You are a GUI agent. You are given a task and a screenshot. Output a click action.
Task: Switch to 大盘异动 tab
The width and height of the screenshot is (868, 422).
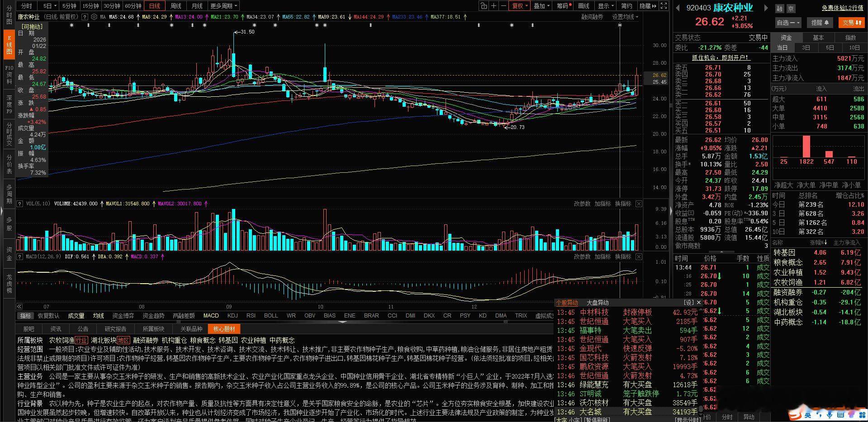point(598,303)
